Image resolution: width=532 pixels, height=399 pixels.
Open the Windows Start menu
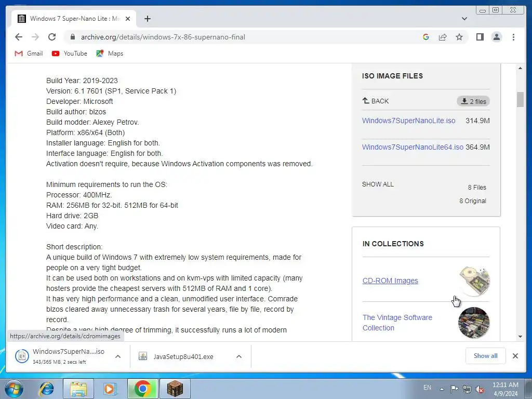14,389
